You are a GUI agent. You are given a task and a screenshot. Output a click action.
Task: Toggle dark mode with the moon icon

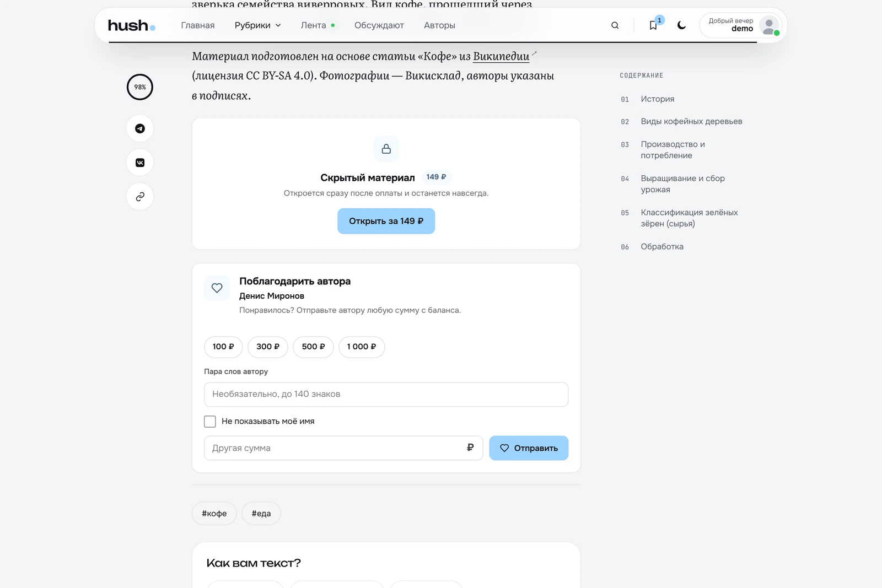682,25
